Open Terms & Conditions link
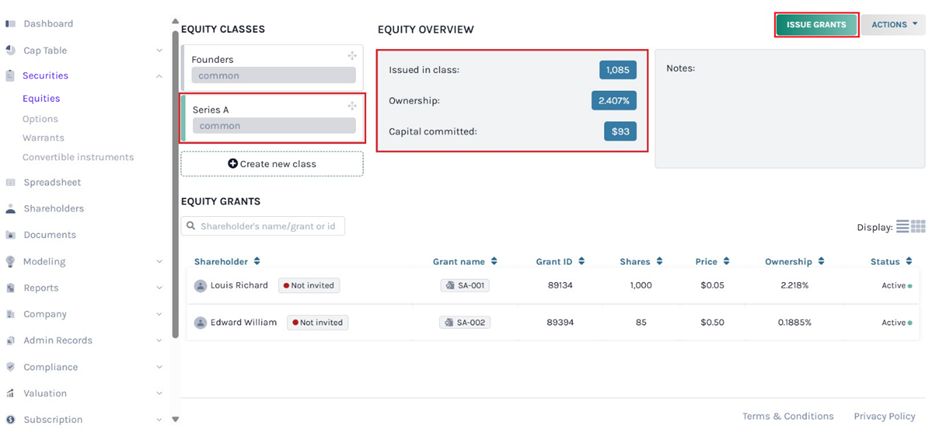Screen dimensions: 939x433 click(x=788, y=416)
